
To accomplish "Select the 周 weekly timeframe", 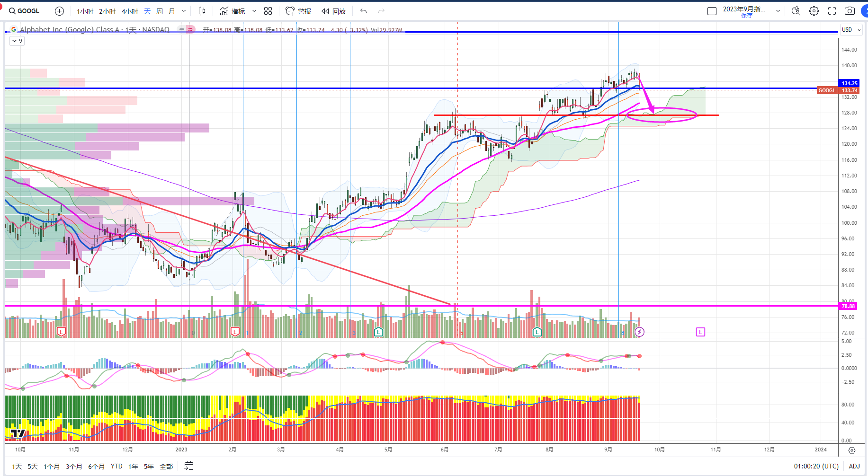I will pyautogui.click(x=160, y=11).
